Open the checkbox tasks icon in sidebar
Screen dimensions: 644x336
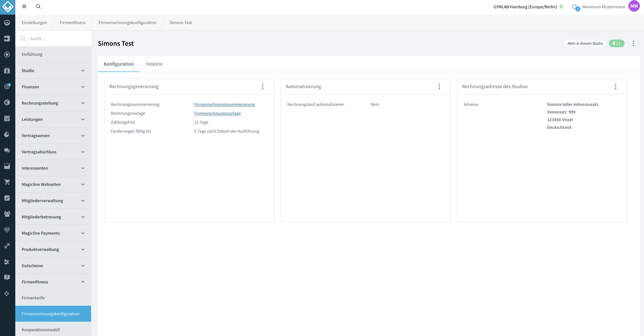tap(7, 198)
